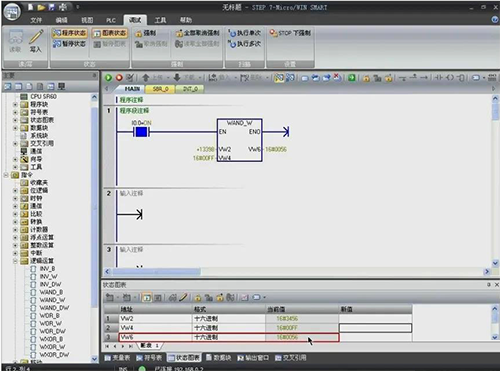Click the upload arrow icon in toolbar
The height and width of the screenshot is (371, 500).
146,78
